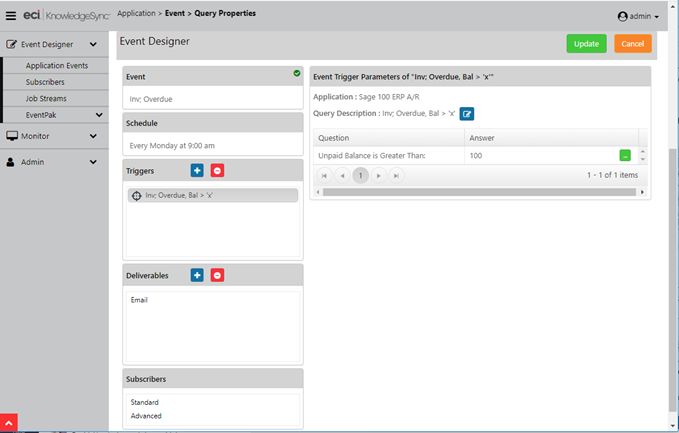This screenshot has width=679, height=433.
Task: Click the green button in the answer row
Action: click(625, 155)
